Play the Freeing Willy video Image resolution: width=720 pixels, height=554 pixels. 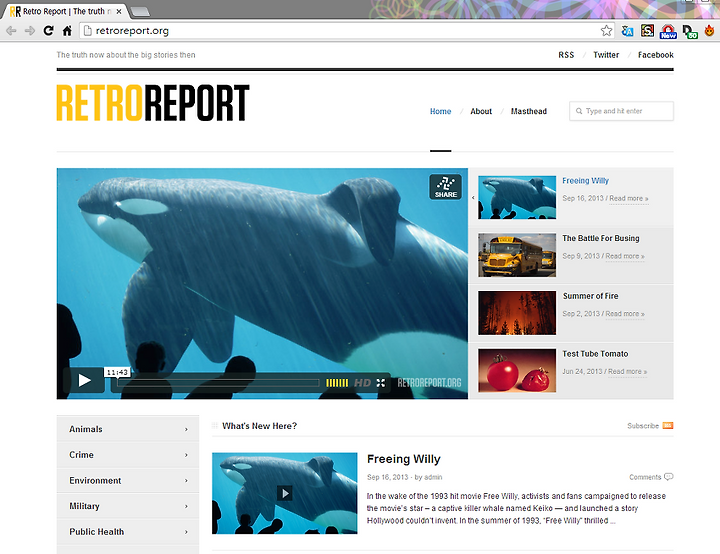(x=84, y=380)
